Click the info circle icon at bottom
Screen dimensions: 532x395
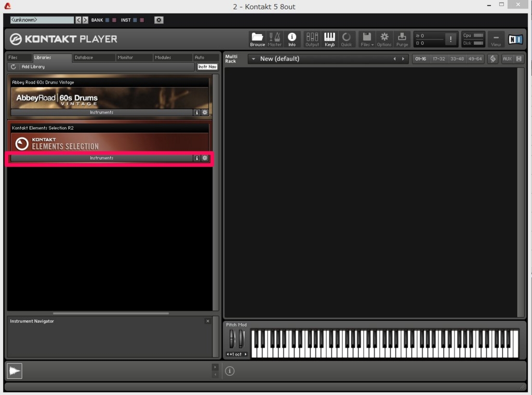(x=230, y=371)
